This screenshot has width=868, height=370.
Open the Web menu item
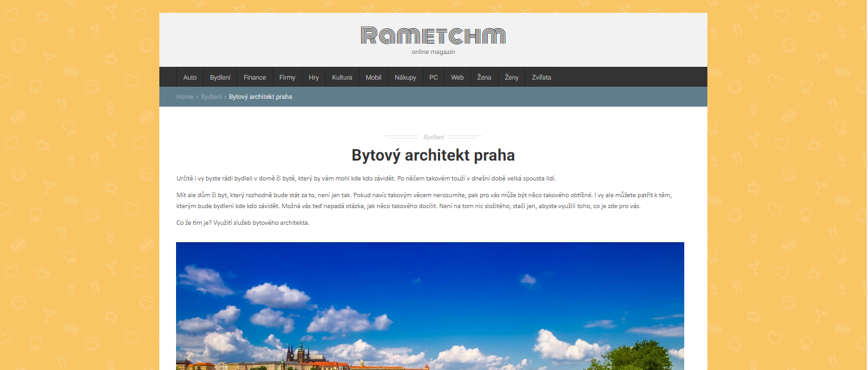click(x=457, y=77)
